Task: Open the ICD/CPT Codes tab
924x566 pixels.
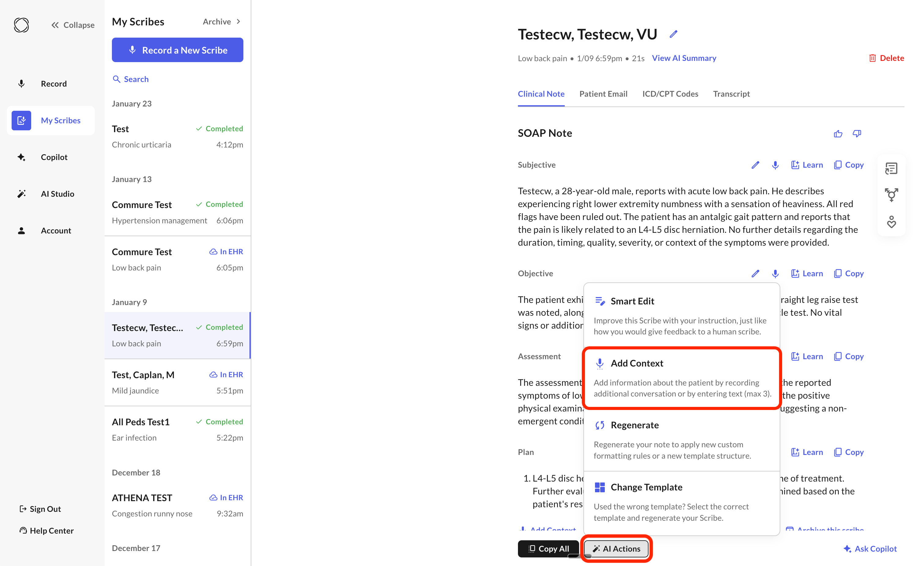Action: tap(670, 94)
